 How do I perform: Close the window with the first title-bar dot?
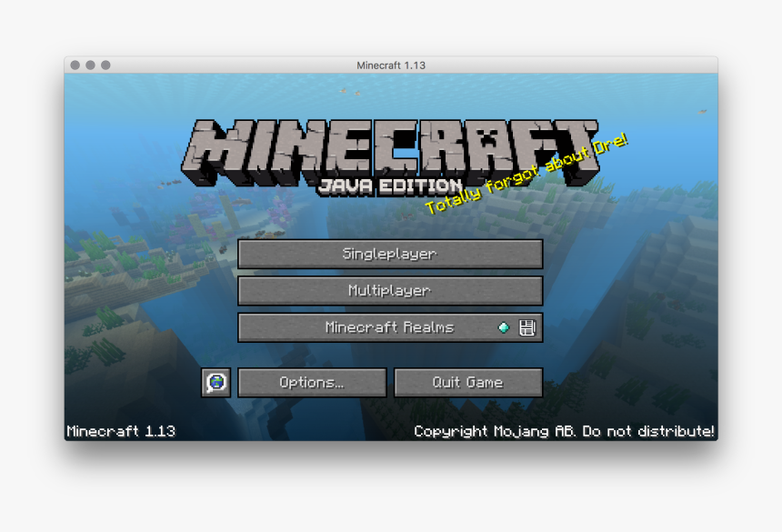(x=75, y=65)
